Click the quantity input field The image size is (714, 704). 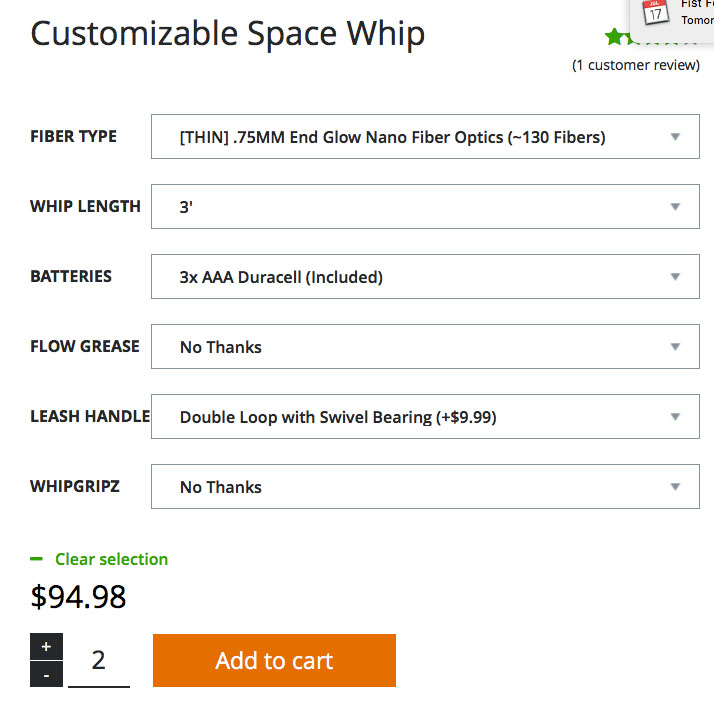click(98, 661)
